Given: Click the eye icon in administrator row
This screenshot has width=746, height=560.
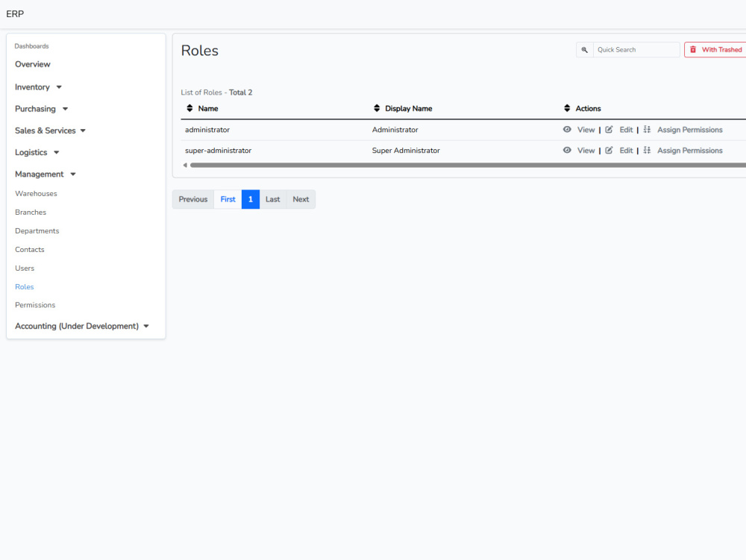Looking at the screenshot, I should (567, 129).
